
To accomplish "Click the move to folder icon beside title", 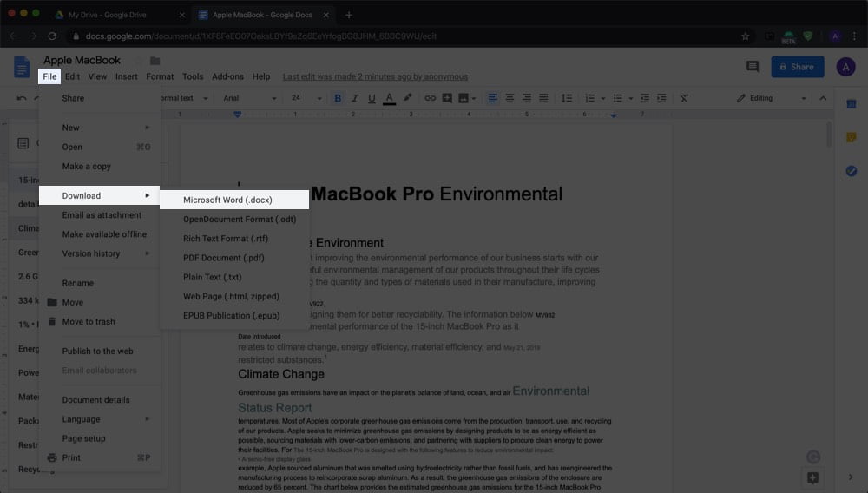I will point(155,60).
